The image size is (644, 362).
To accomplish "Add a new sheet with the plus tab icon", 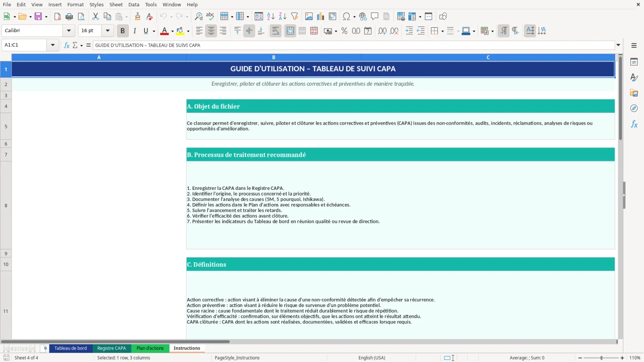I will [x=45, y=348].
